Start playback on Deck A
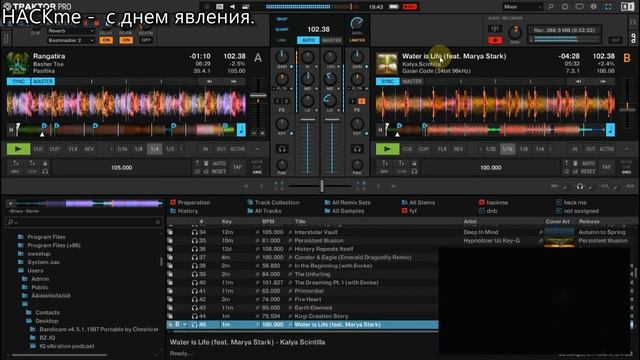Viewport: 640px width, 360px height. pos(18,149)
